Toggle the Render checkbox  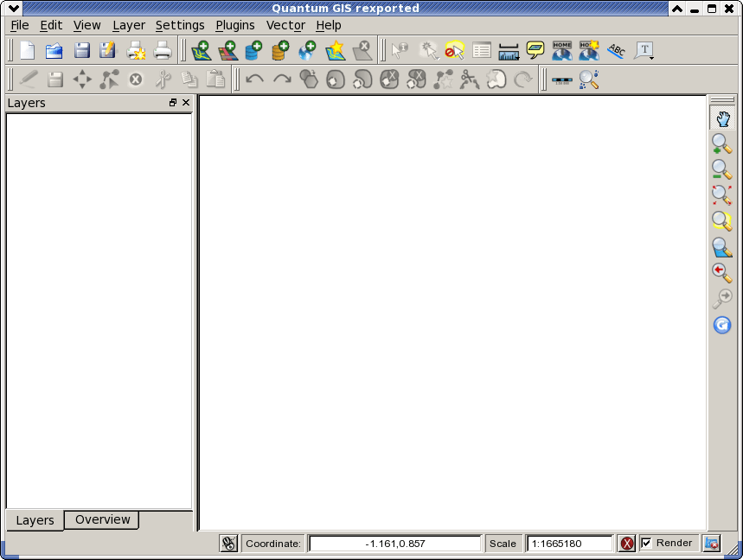pos(646,543)
